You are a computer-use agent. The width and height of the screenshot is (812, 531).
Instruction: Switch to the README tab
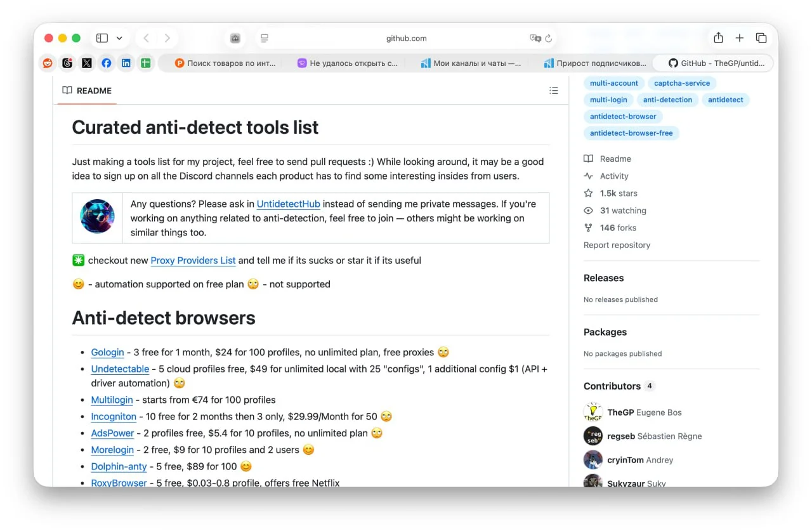87,91
